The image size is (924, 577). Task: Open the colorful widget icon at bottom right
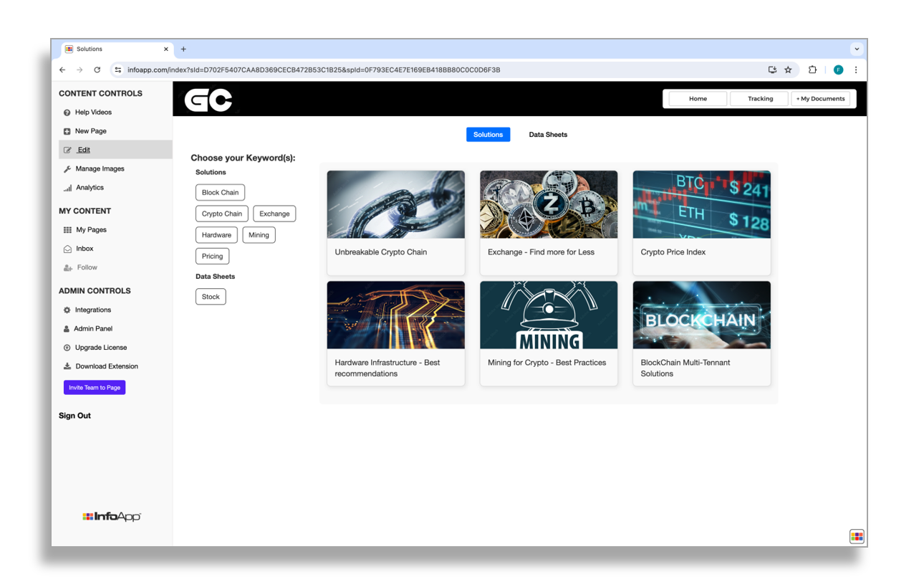point(857,536)
